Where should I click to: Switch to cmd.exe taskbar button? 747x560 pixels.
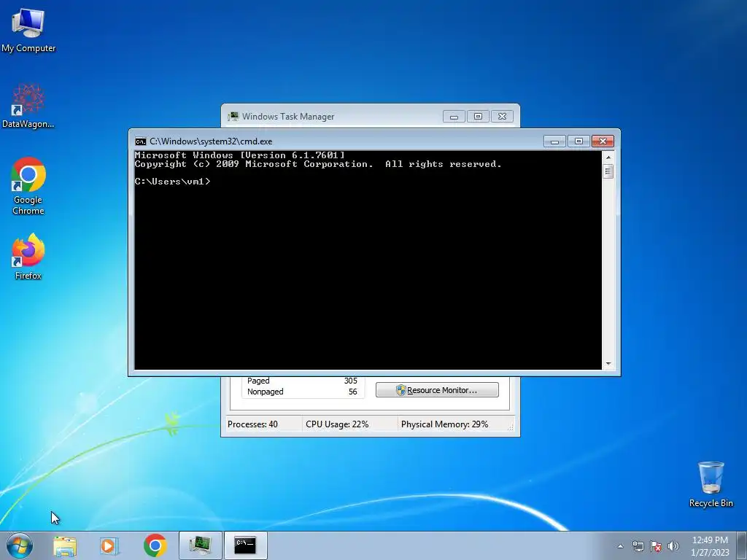(x=245, y=545)
